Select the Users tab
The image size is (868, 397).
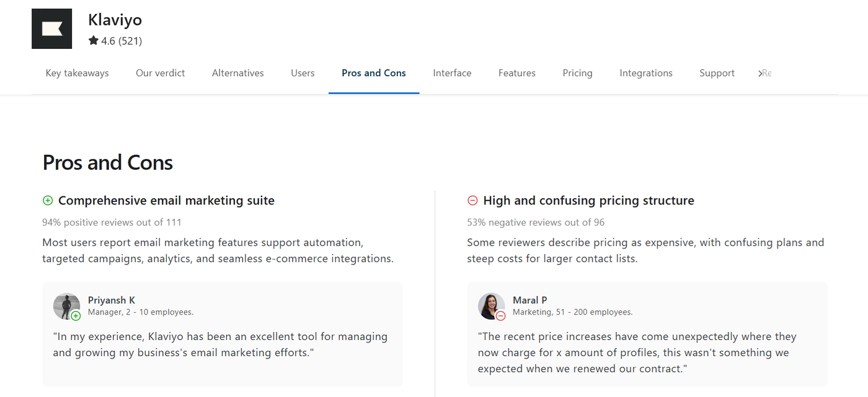[303, 73]
